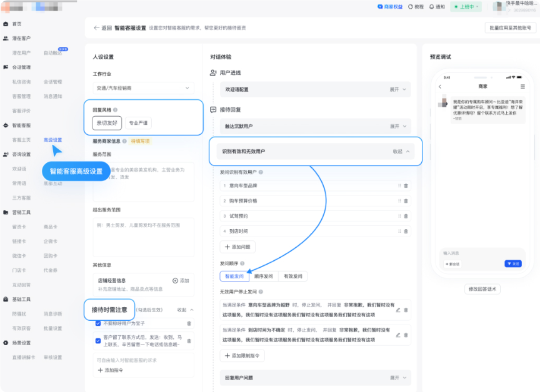
Task: Select 专业严谨 reply style
Action: (x=138, y=123)
